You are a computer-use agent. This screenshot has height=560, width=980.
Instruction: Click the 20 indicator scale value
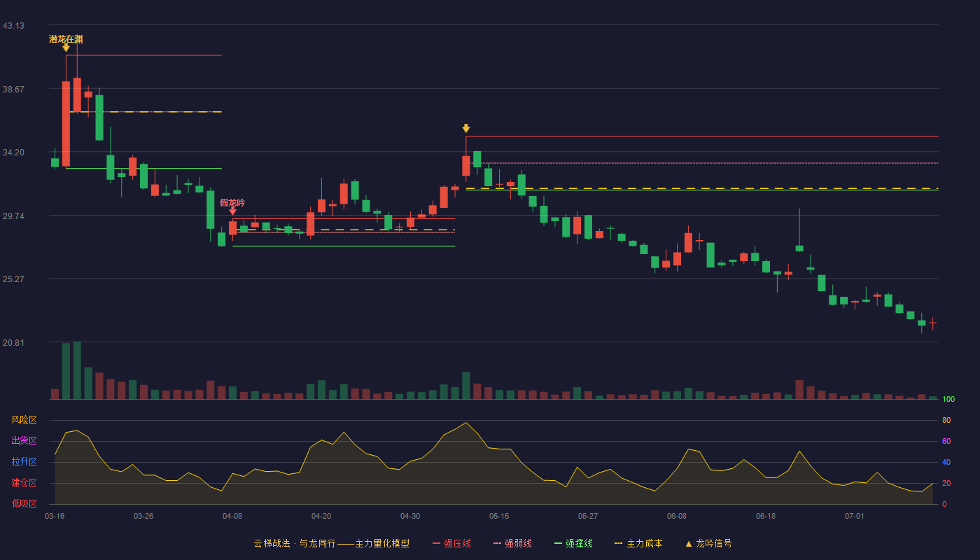[x=946, y=484]
